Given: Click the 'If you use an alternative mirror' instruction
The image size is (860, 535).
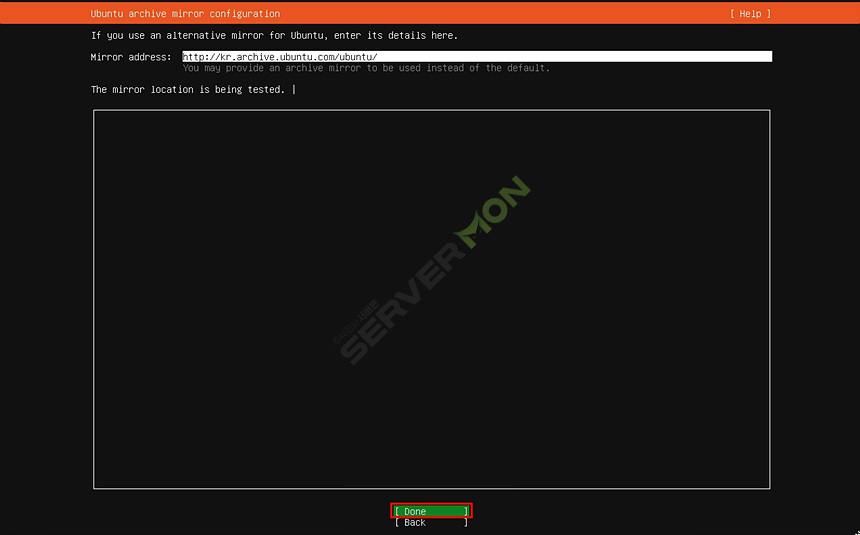Looking at the screenshot, I should tap(274, 36).
